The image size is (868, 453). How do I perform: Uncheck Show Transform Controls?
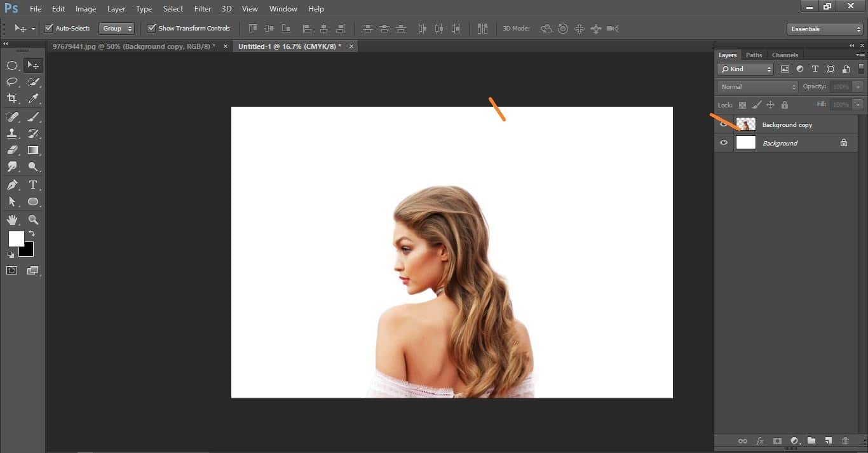[x=151, y=28]
